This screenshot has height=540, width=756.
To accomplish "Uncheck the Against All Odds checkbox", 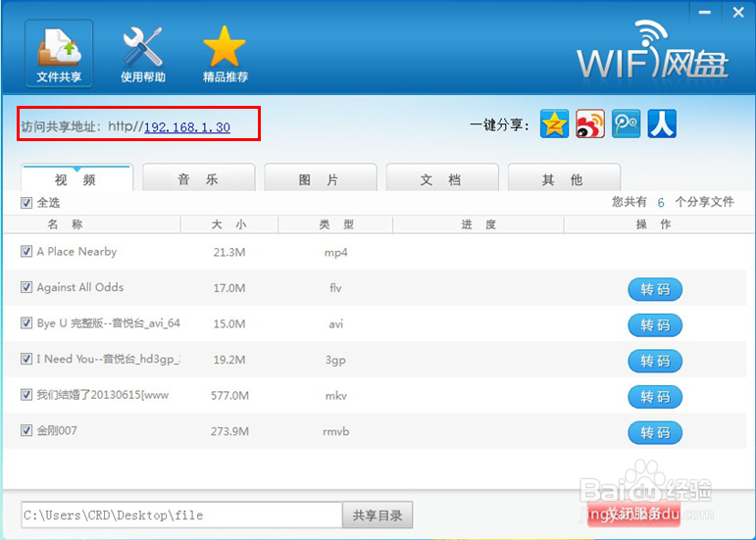I will coord(26,287).
